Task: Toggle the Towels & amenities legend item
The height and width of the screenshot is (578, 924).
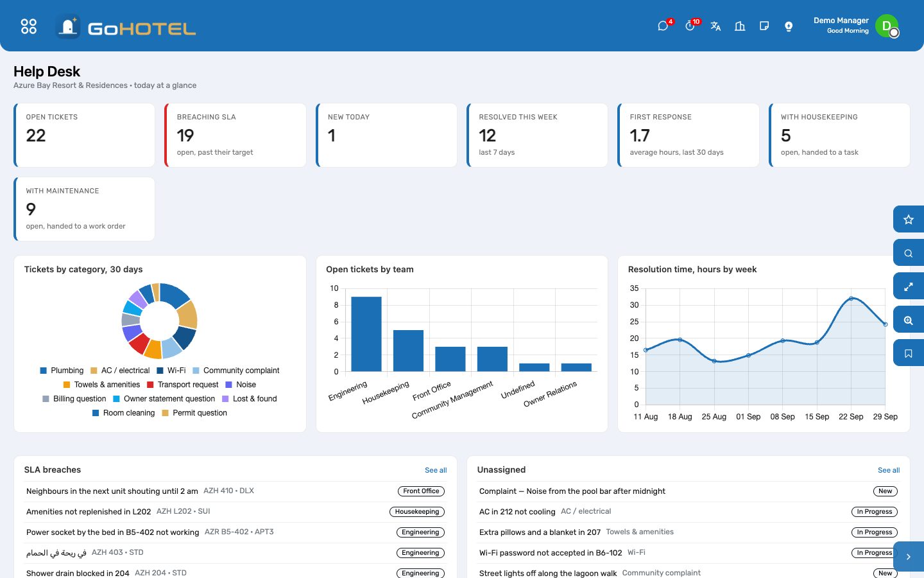Action: click(x=101, y=385)
